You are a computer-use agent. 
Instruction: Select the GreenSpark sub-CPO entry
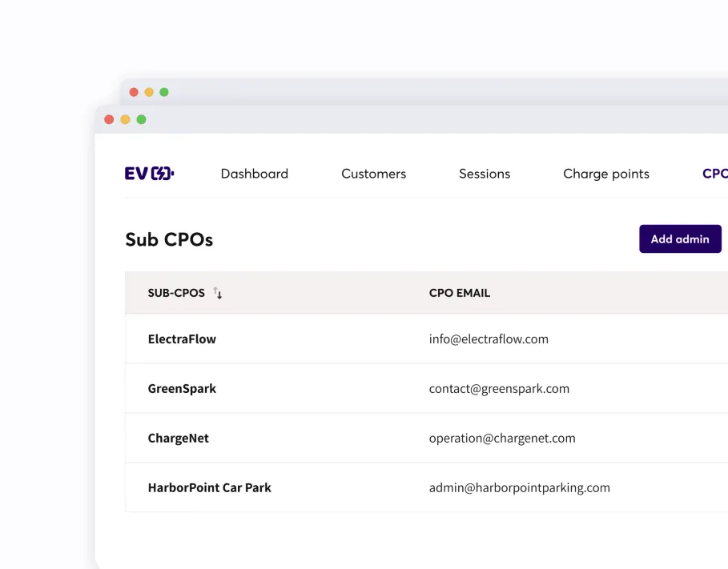(182, 389)
